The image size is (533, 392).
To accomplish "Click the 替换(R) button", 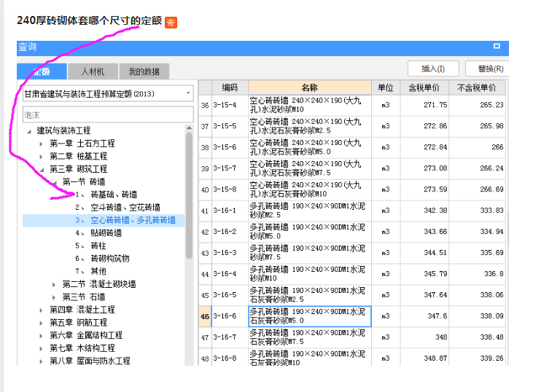I will pyautogui.click(x=488, y=69).
